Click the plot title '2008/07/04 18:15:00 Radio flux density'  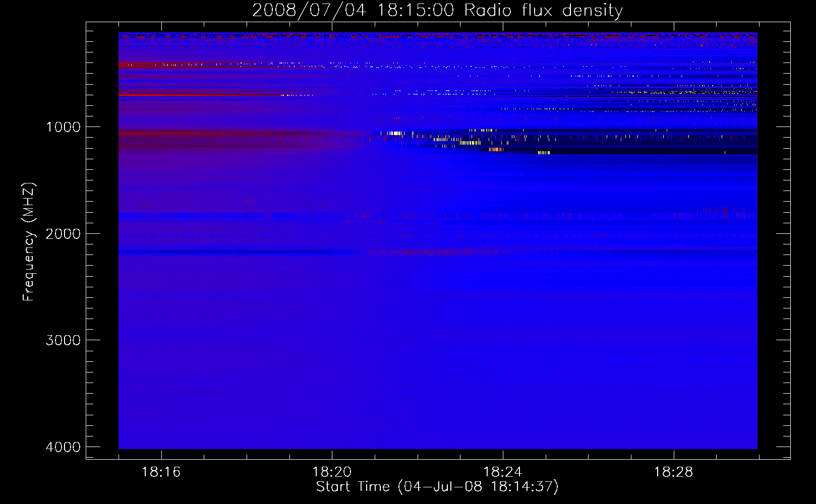click(x=437, y=10)
